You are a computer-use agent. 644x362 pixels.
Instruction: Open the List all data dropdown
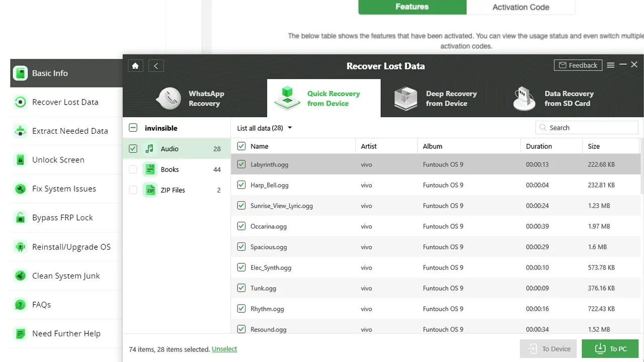point(264,128)
